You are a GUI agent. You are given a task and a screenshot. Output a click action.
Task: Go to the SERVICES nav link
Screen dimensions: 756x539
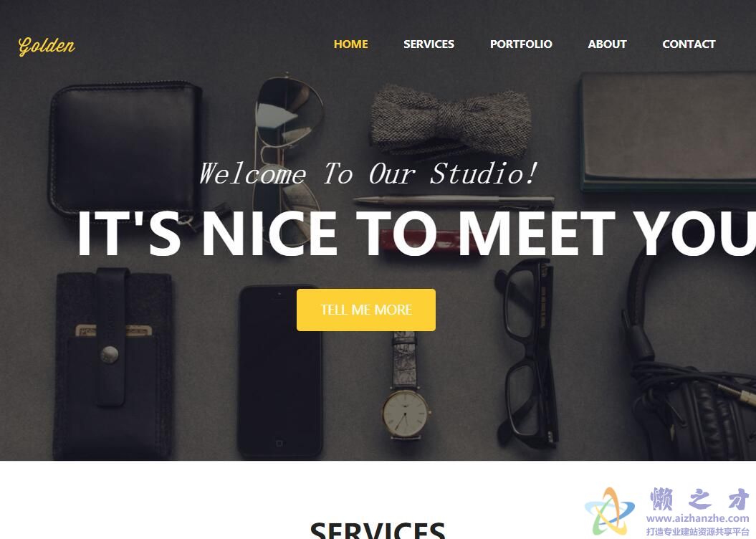click(429, 44)
